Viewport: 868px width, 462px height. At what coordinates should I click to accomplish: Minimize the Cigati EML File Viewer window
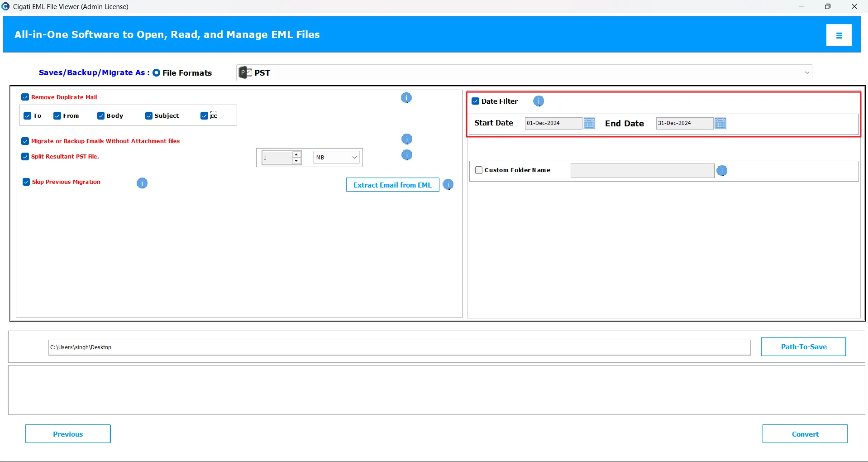tap(801, 6)
